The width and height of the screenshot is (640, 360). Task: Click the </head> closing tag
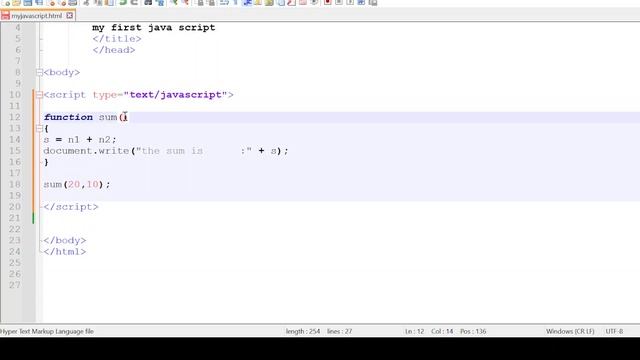113,50
